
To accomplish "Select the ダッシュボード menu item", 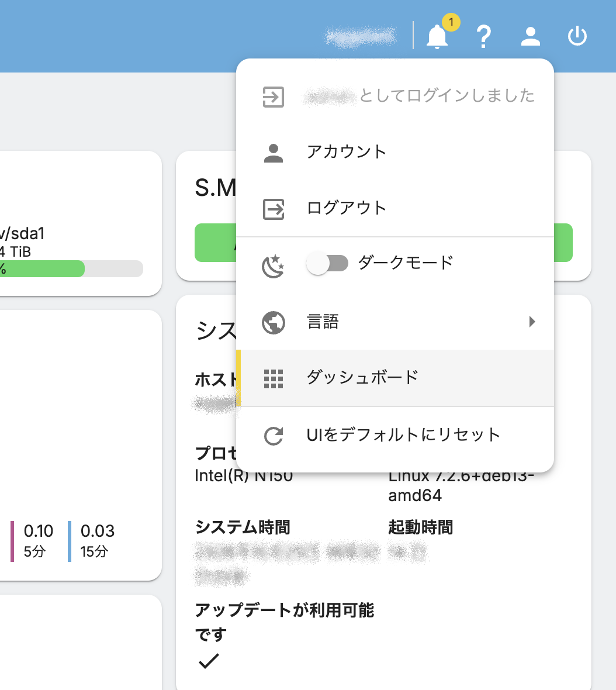I will 395,378.
